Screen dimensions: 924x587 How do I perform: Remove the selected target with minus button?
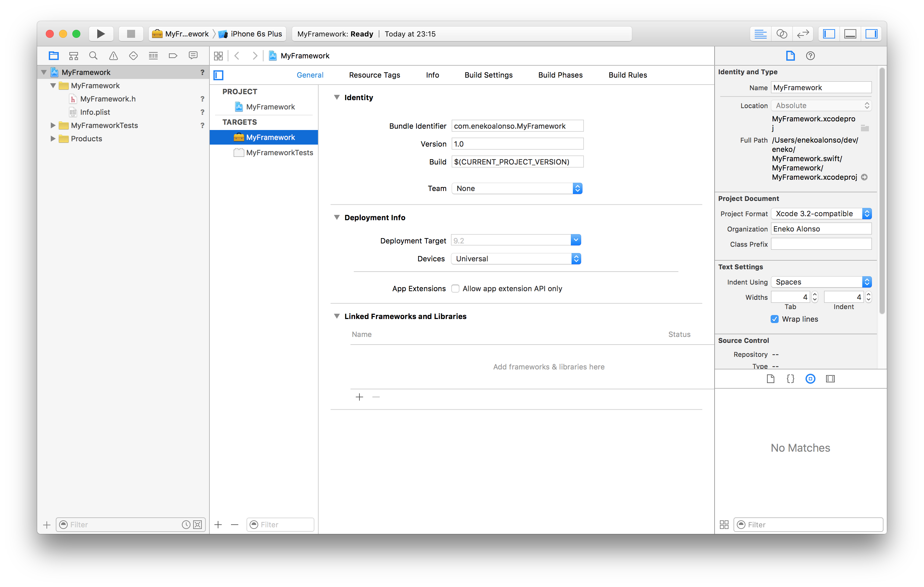[x=235, y=525]
